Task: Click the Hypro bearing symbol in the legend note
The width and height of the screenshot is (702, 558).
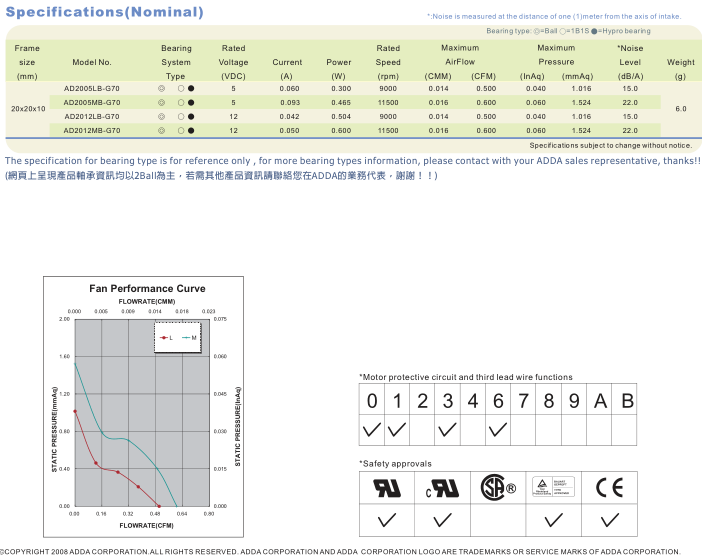Action: (x=594, y=31)
